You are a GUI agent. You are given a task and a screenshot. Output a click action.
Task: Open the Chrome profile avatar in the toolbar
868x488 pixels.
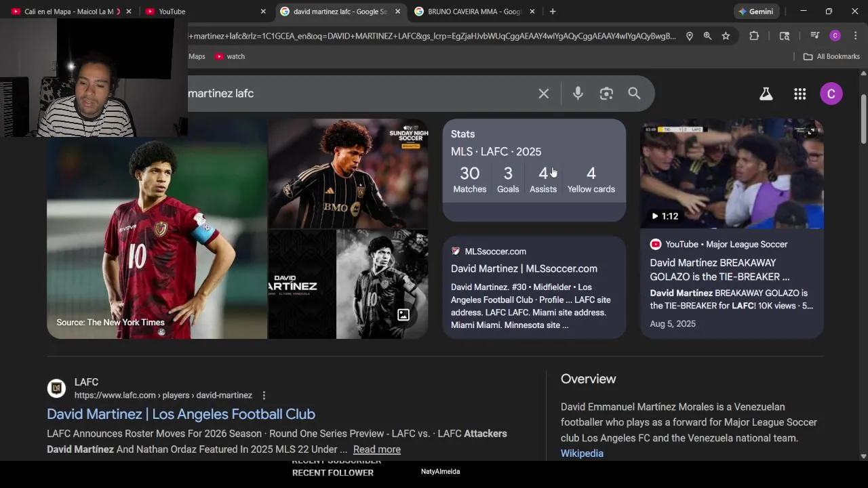(835, 36)
